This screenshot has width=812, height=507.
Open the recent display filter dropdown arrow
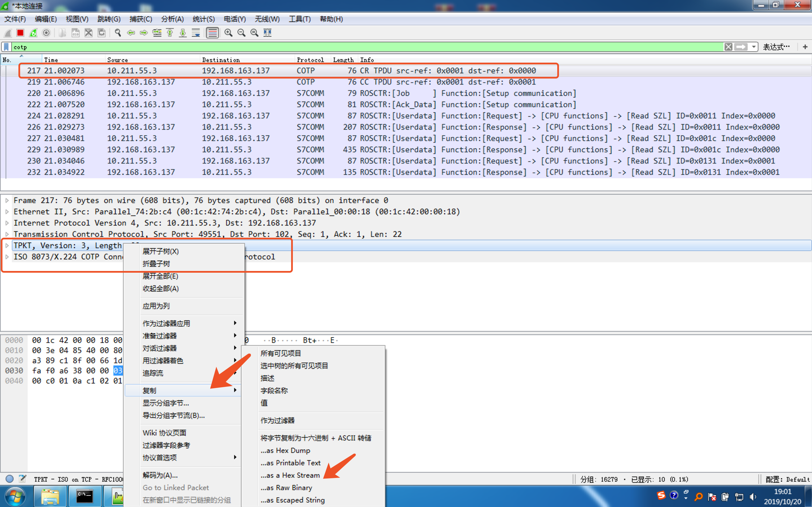tap(754, 47)
